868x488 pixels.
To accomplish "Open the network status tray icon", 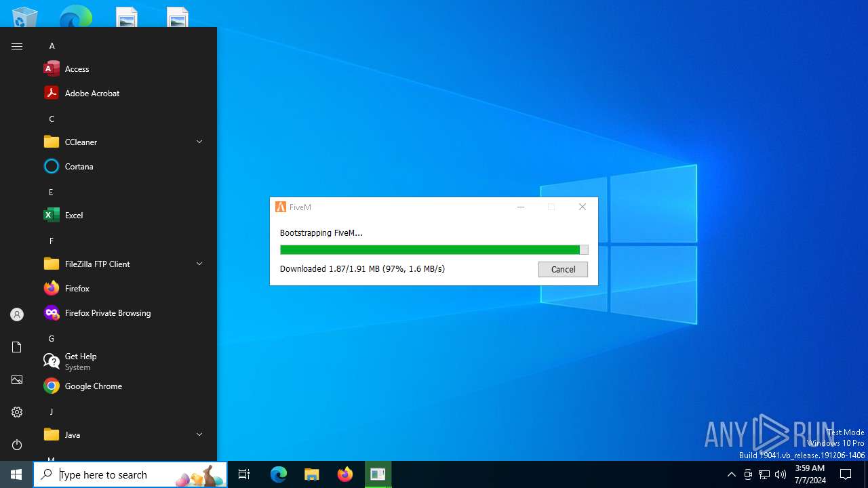I will (764, 474).
